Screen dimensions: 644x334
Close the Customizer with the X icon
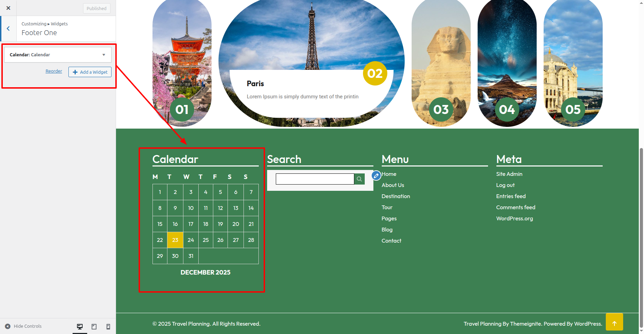(8, 8)
